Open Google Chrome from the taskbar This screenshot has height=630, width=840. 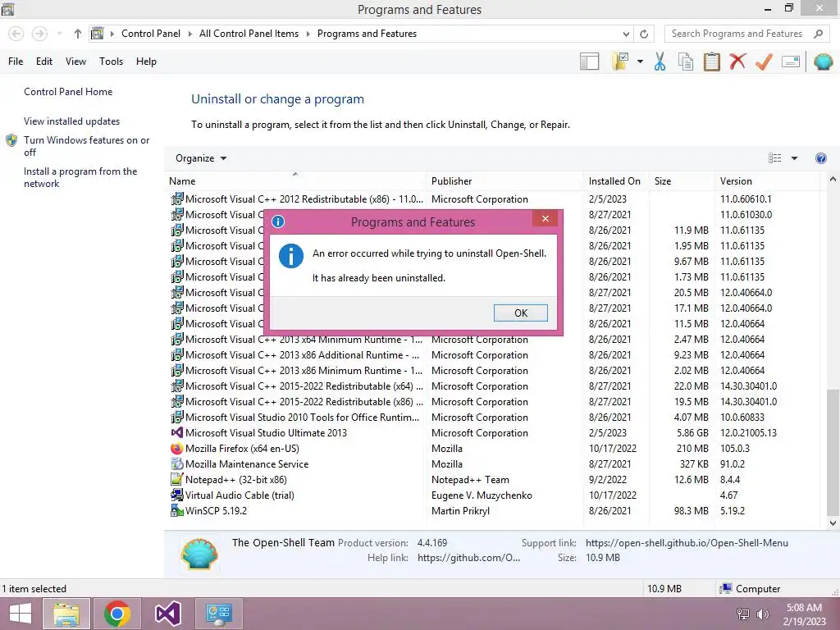(x=116, y=614)
